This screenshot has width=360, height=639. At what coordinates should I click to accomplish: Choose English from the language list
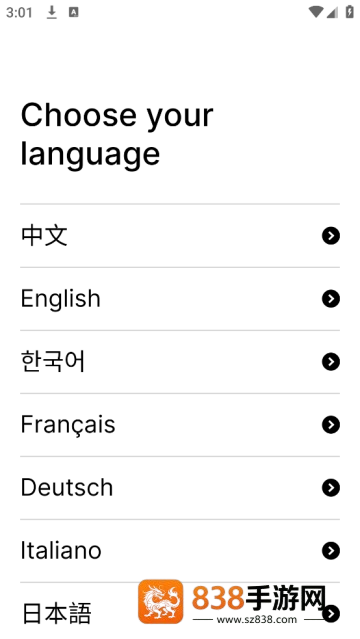180,299
